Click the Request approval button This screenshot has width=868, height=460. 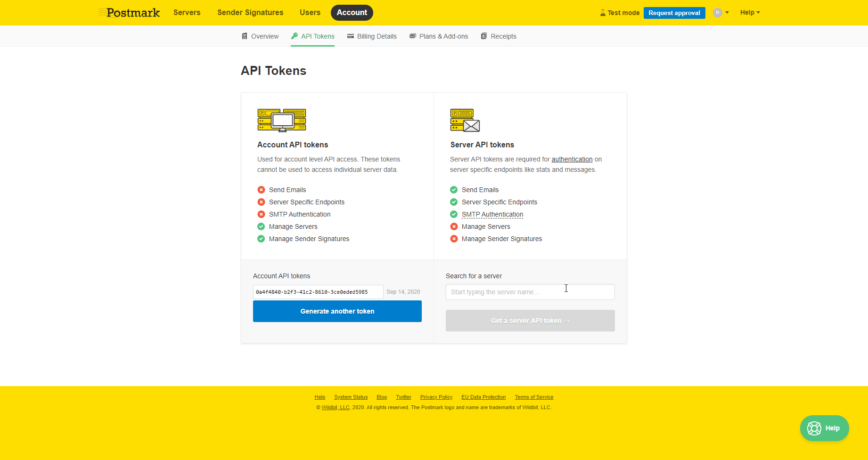click(x=674, y=13)
